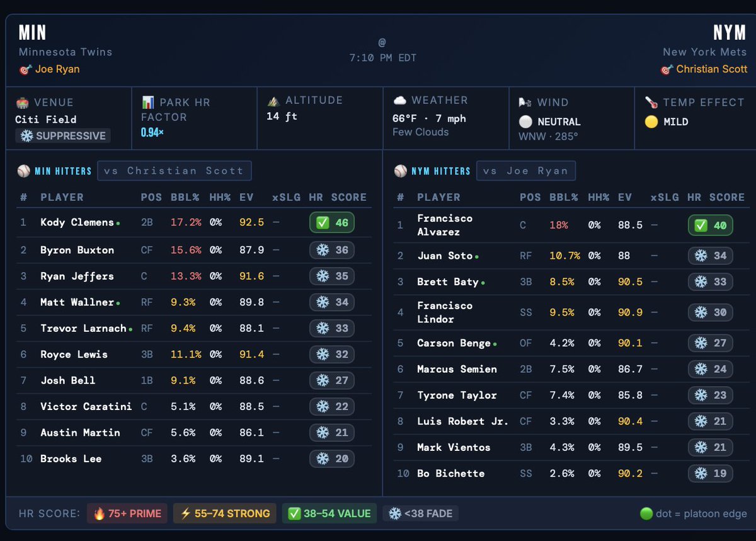This screenshot has width=756, height=541.
Task: Click the Citi Field venue name
Action: (x=46, y=119)
